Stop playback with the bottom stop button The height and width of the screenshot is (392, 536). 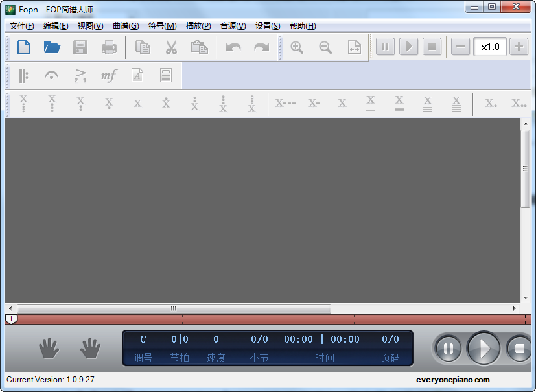coord(519,348)
